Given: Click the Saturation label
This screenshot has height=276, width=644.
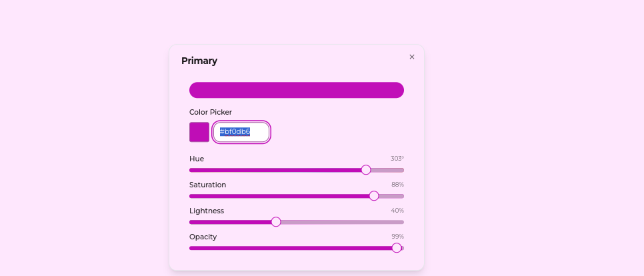Looking at the screenshot, I should [x=207, y=185].
